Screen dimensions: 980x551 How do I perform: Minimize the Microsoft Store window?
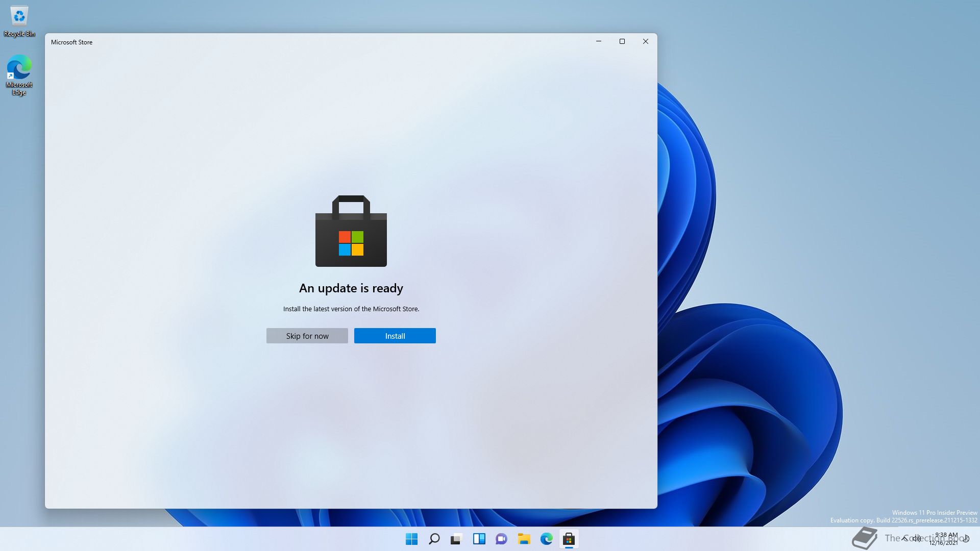coord(598,41)
